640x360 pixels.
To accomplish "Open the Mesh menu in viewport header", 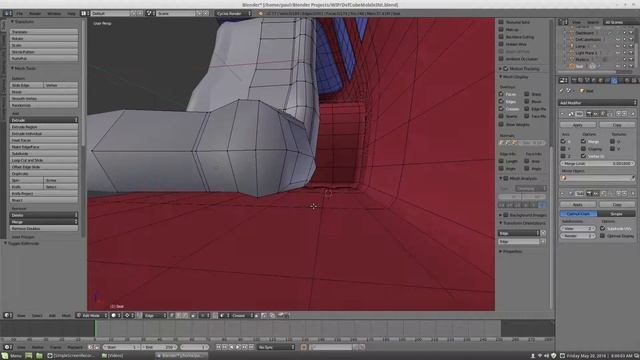I will 66,316.
